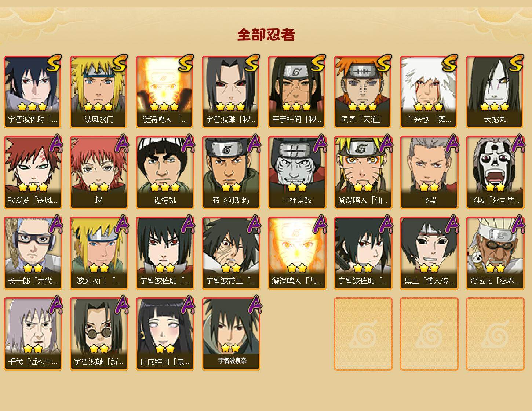The height and width of the screenshot is (411, 532).
Task: Select the 迈特凯 ninja card
Action: pyautogui.click(x=165, y=172)
